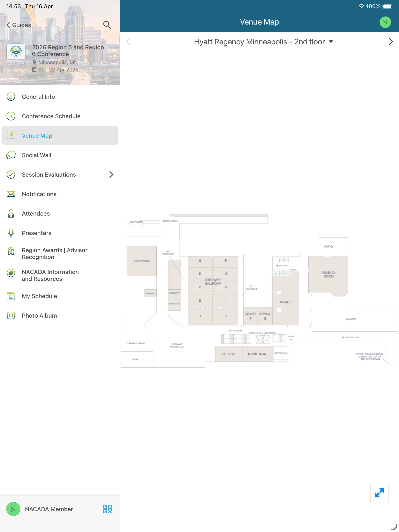Image resolution: width=399 pixels, height=532 pixels.
Task: Tap the Skyway B room label
Action: pos(265,316)
